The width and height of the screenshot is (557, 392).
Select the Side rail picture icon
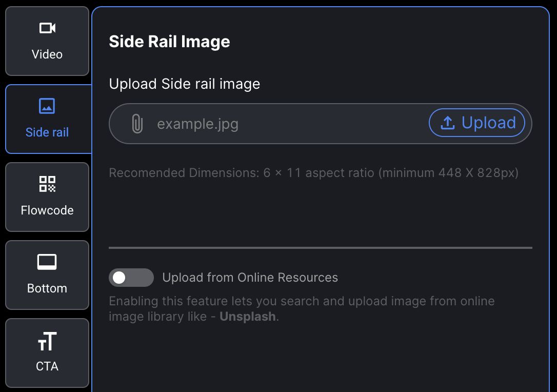click(x=47, y=106)
